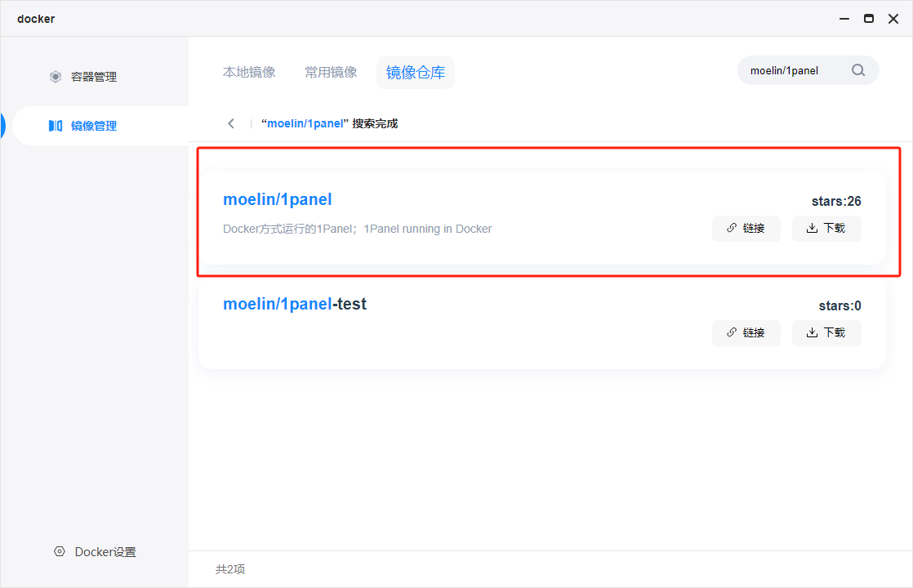The height and width of the screenshot is (588, 913).
Task: Click description 'Docker方式运行的1Panel'
Action: (x=357, y=229)
